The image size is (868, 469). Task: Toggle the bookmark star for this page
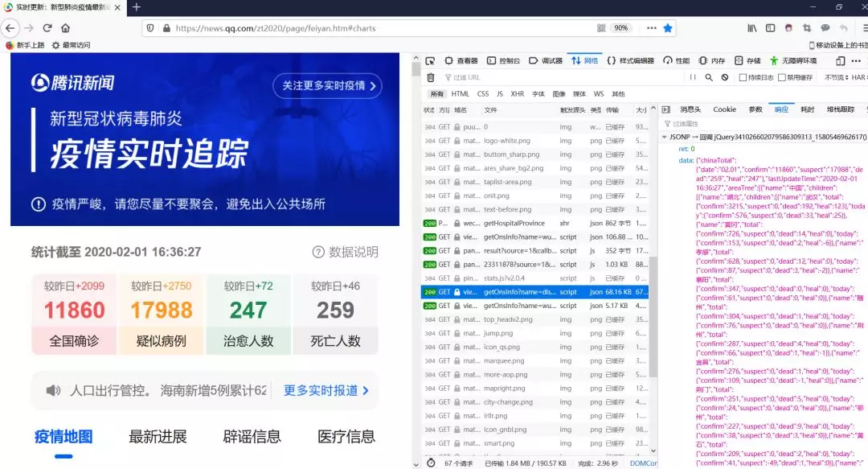tap(668, 27)
